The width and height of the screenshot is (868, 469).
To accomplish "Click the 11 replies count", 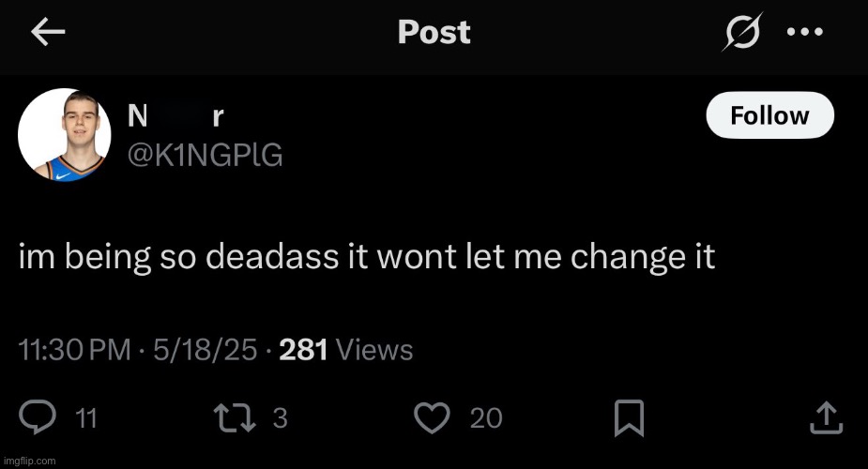I will click(x=85, y=418).
